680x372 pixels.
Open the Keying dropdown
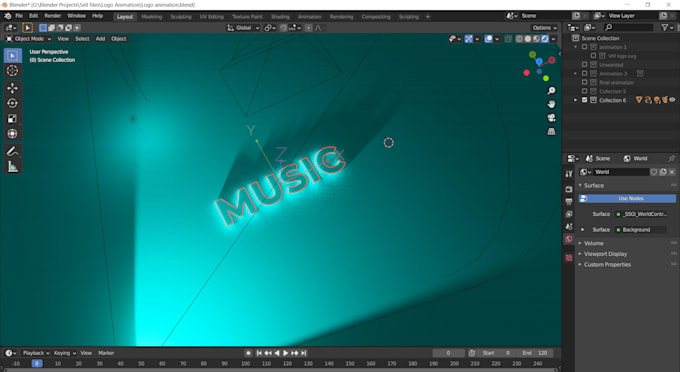tap(65, 353)
